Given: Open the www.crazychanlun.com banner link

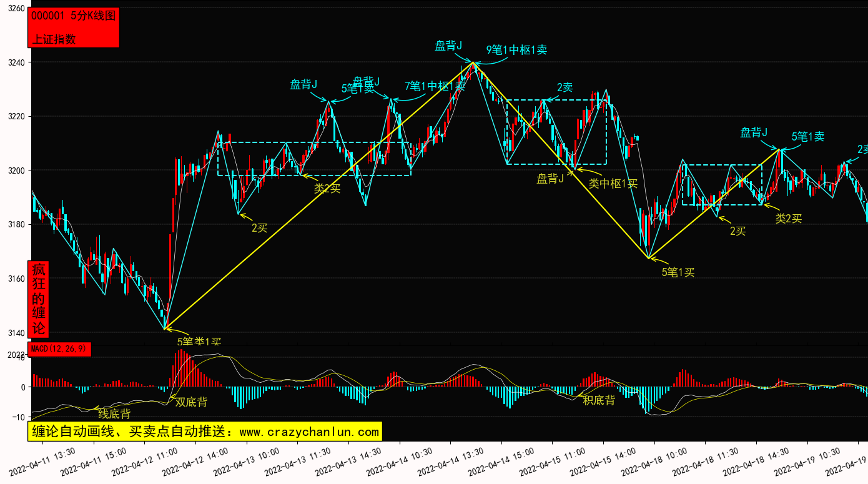Looking at the screenshot, I should pyautogui.click(x=205, y=432).
